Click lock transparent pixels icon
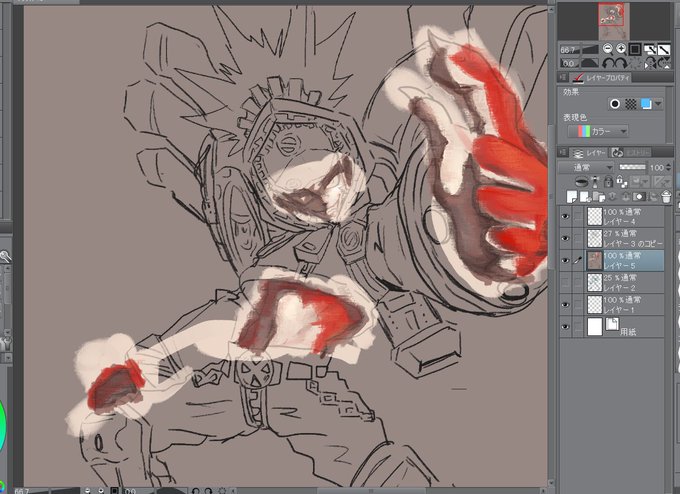The image size is (680, 494). point(622,181)
